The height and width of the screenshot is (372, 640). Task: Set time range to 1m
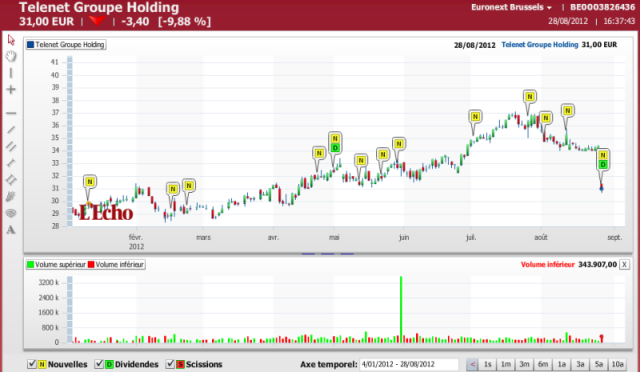tap(506, 364)
